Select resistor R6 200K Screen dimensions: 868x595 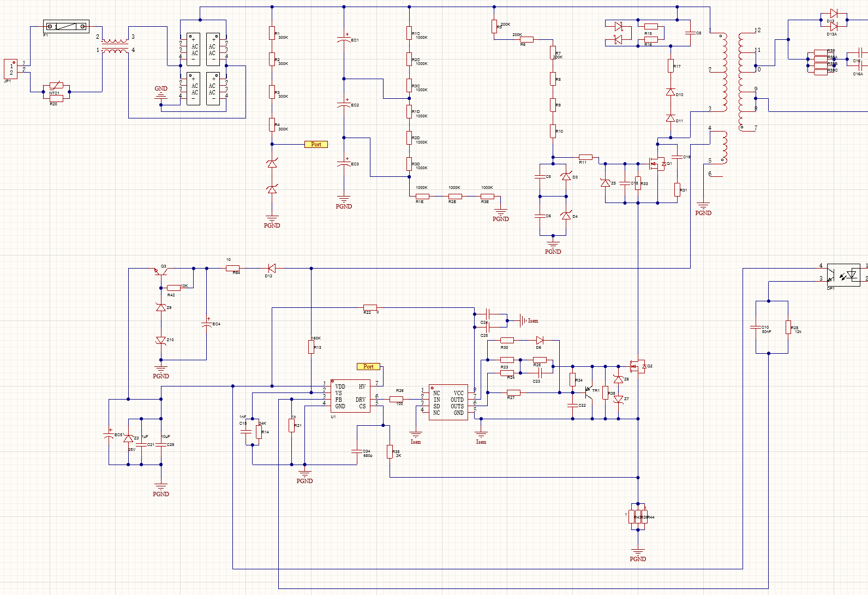coord(526,39)
